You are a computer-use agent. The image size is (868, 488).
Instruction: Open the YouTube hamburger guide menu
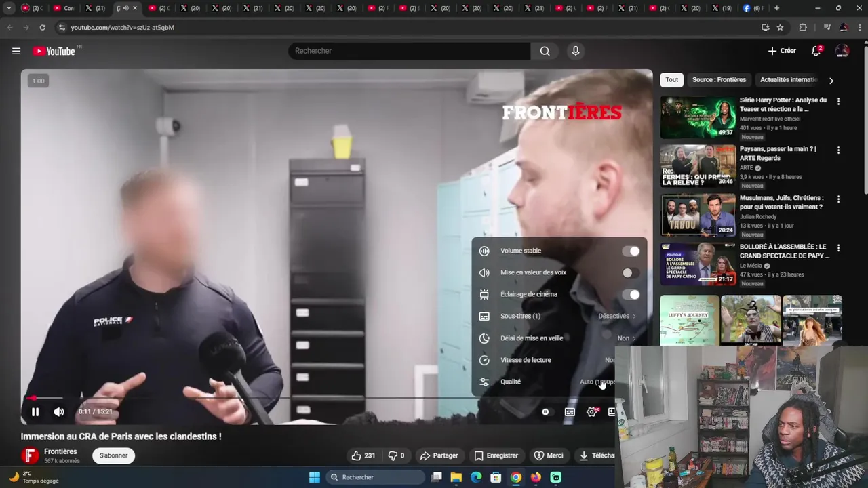[x=16, y=51]
